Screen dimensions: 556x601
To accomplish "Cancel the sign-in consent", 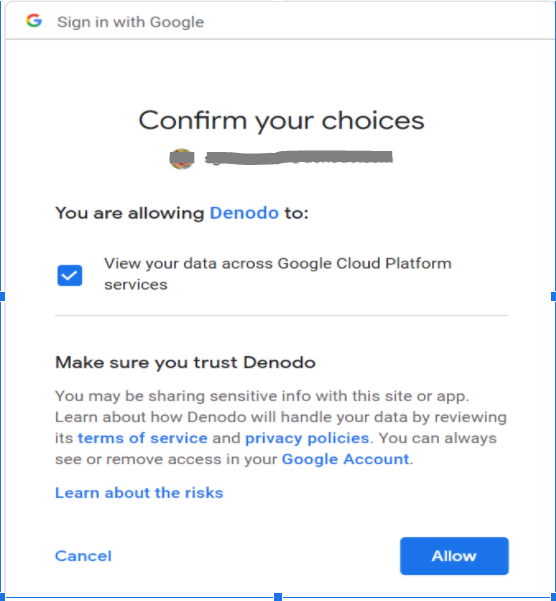I will (x=83, y=556).
